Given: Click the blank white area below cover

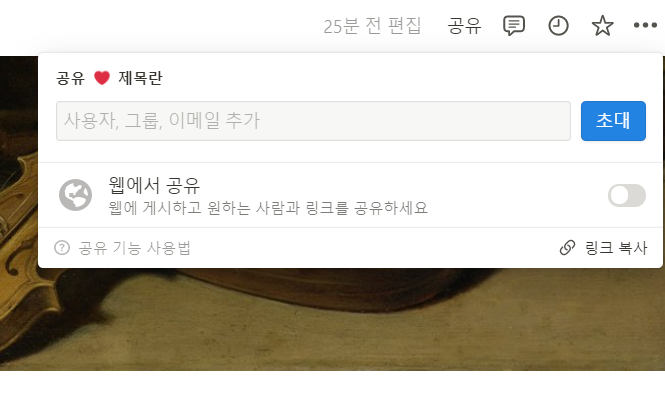Looking at the screenshot, I should pyautogui.click(x=332, y=395).
